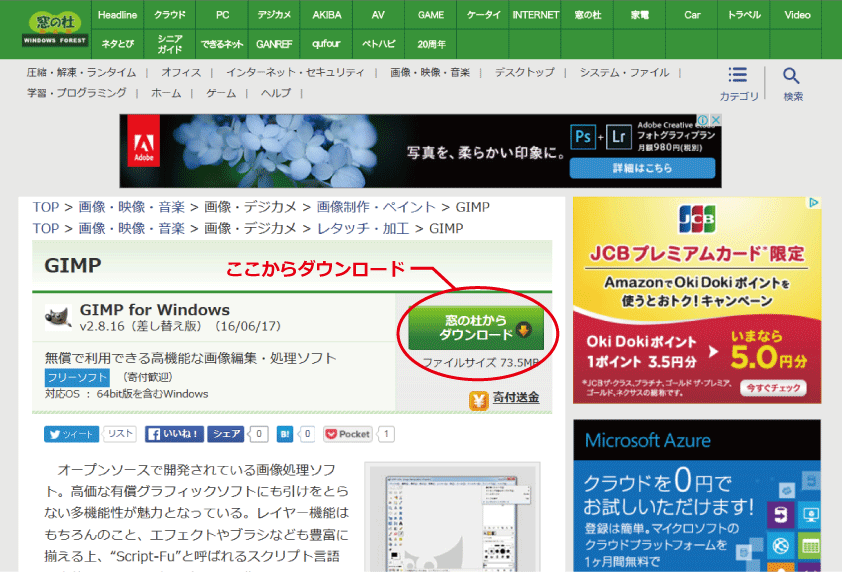The image size is (842, 572).
Task: Click the 詳細はこちら button in Adobe ad
Action: 642,168
